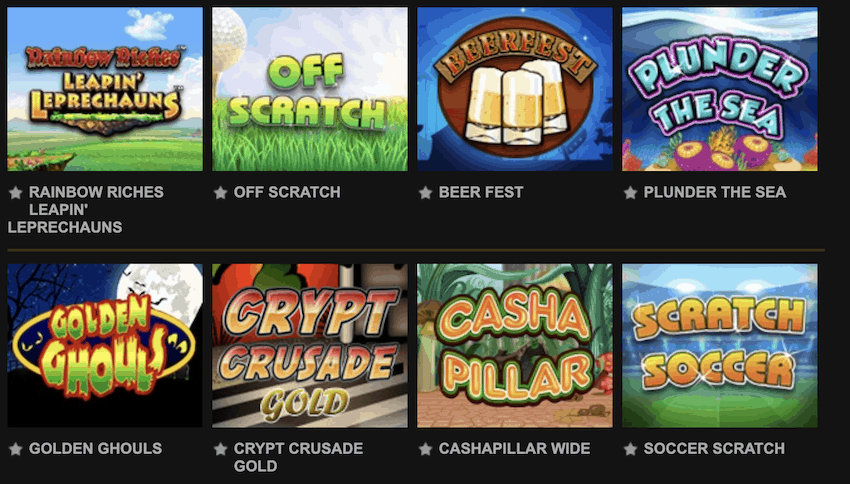The image size is (850, 484).
Task: Click the Casha Pillar game image
Action: point(515,346)
